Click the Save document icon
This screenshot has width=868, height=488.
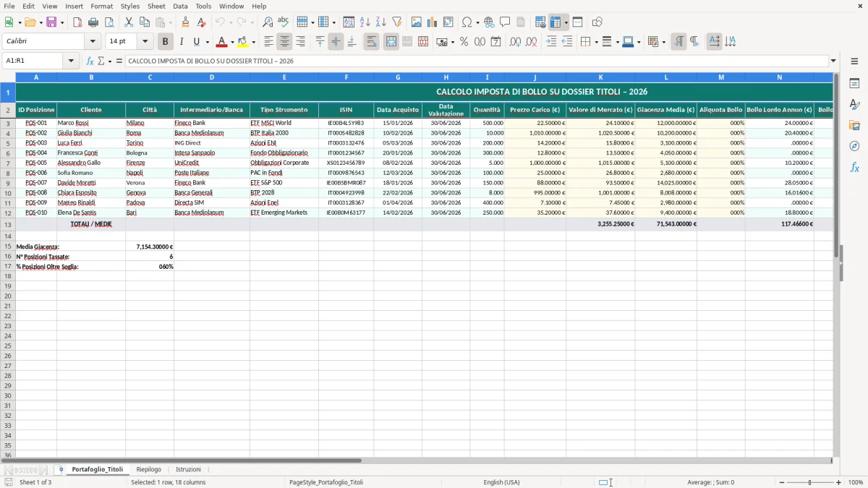(51, 22)
